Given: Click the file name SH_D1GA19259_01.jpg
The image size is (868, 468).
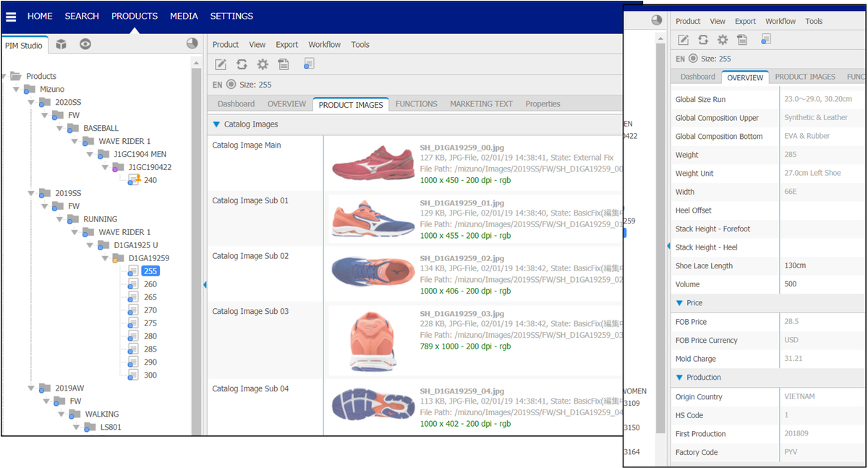Looking at the screenshot, I should 461,203.
